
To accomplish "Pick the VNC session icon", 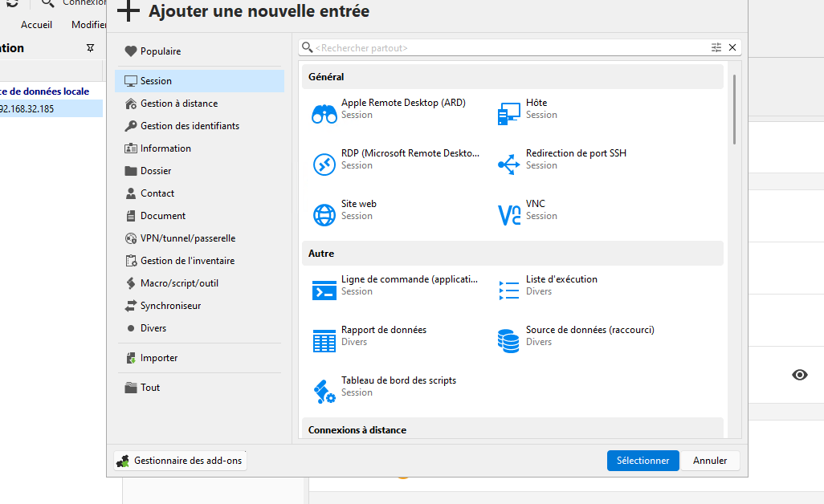I will pyautogui.click(x=509, y=215).
